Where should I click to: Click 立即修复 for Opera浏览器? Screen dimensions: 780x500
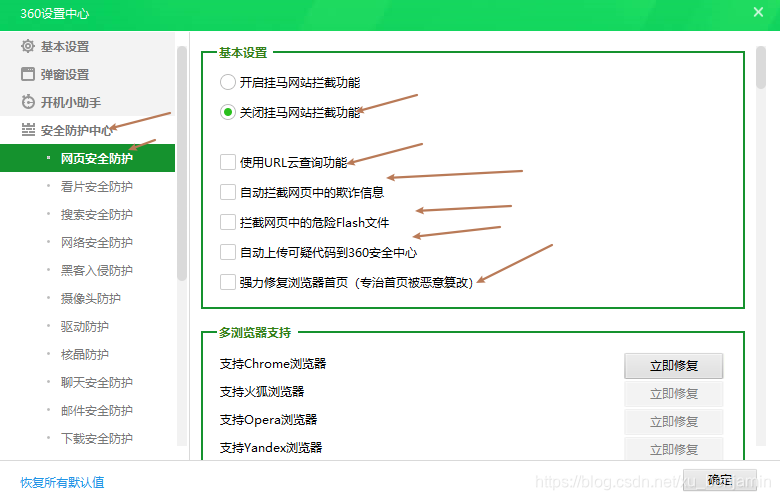pyautogui.click(x=674, y=421)
